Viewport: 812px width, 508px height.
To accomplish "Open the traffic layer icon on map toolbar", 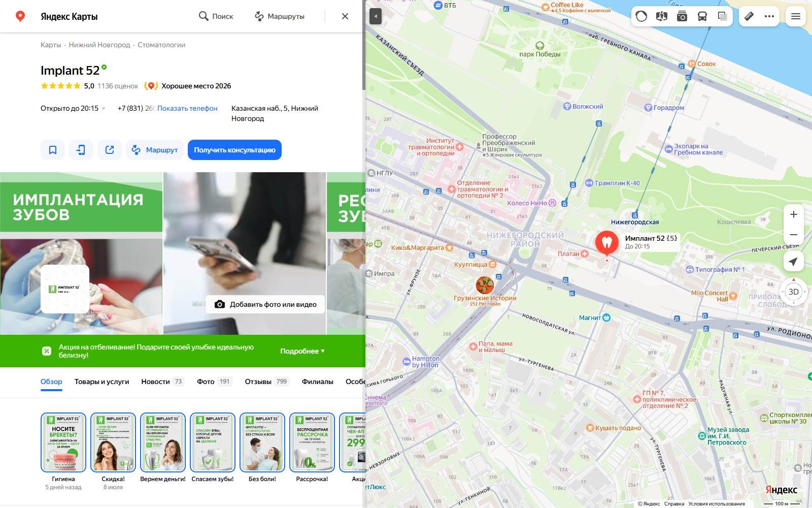I will tap(641, 16).
